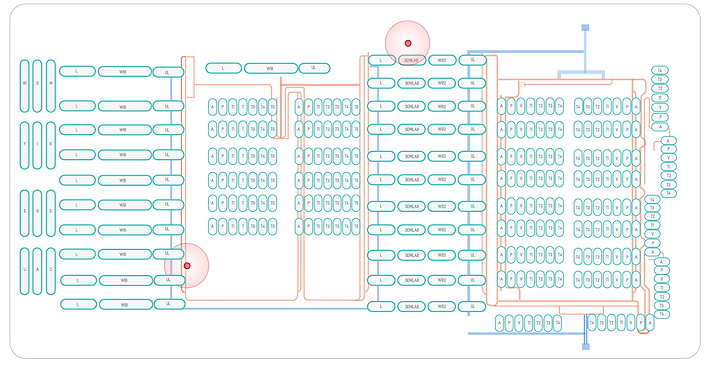Select the vertical D pill between S and E

click(x=37, y=213)
